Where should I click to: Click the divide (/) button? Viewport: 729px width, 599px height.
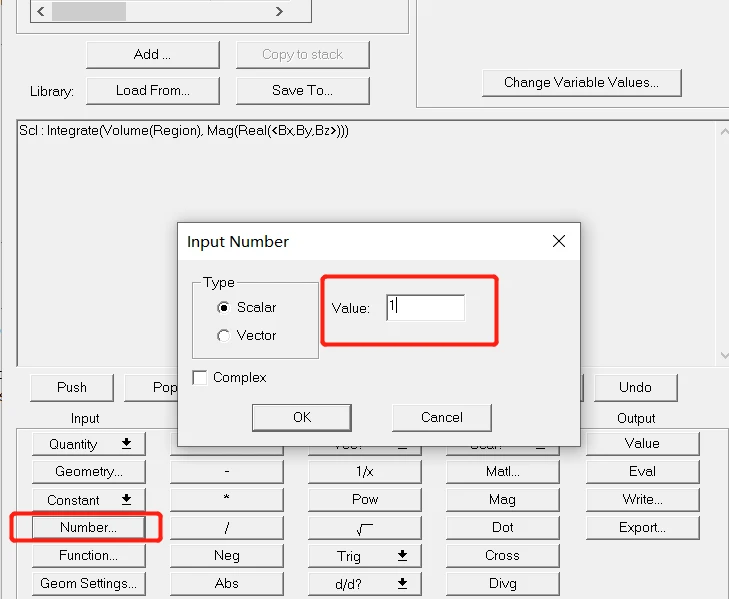[x=227, y=527]
